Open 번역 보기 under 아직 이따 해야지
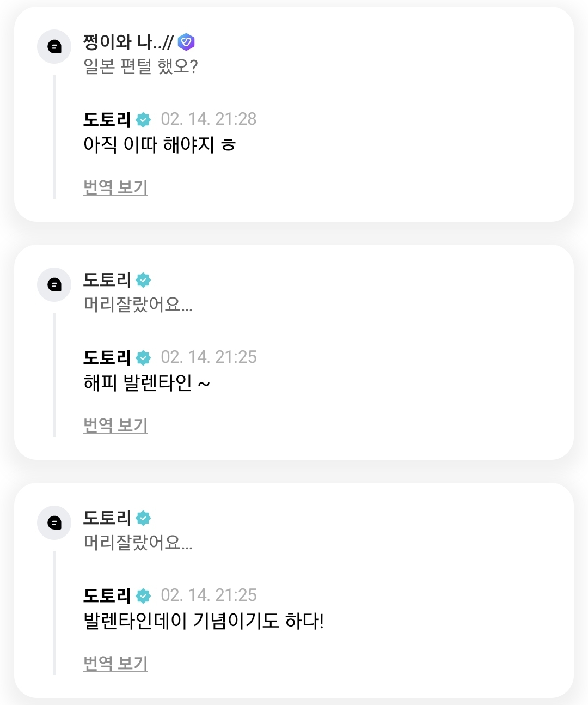588x705 pixels. [x=115, y=187]
